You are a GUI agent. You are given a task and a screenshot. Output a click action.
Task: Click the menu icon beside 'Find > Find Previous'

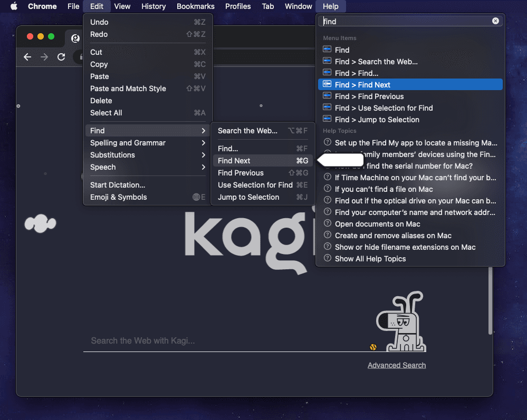pyautogui.click(x=327, y=96)
